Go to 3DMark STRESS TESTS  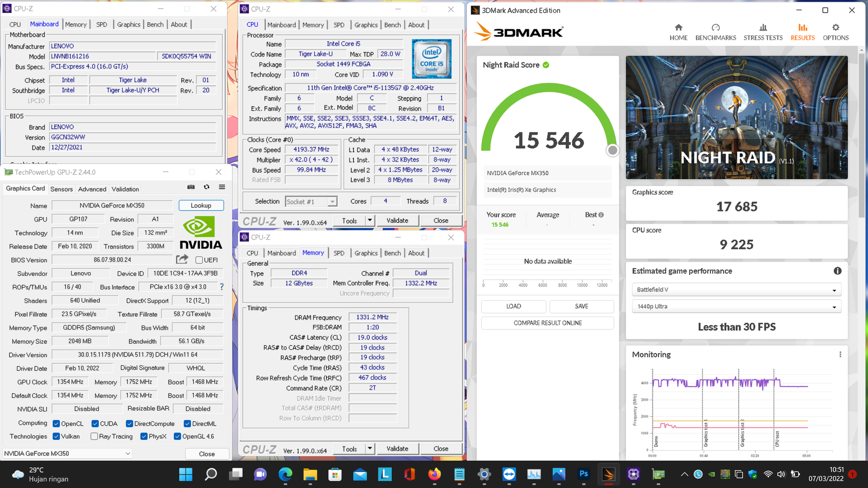(763, 32)
